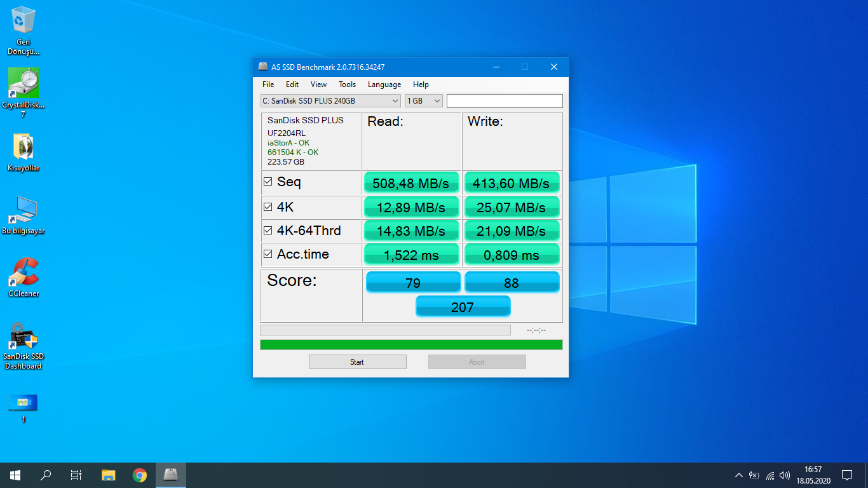Click the SanDisk SSD PLUS drive name
This screenshot has width=868, height=488.
(x=306, y=120)
